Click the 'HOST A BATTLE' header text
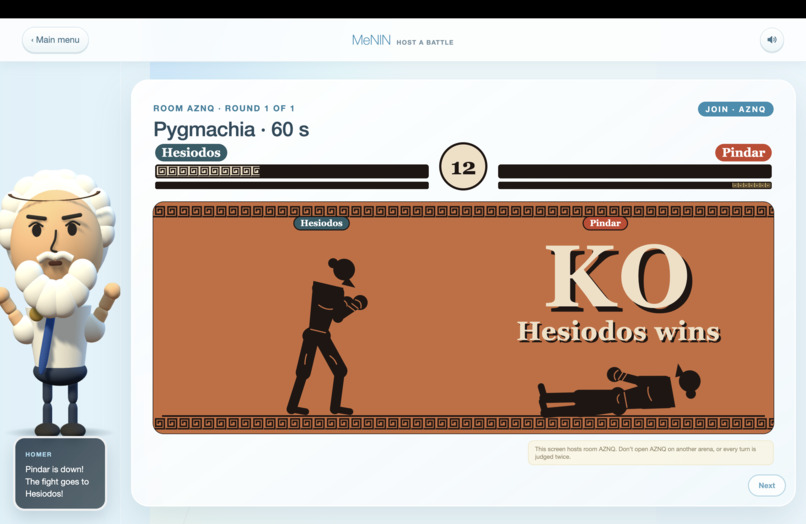Viewport: 806px width, 524px height. click(425, 42)
